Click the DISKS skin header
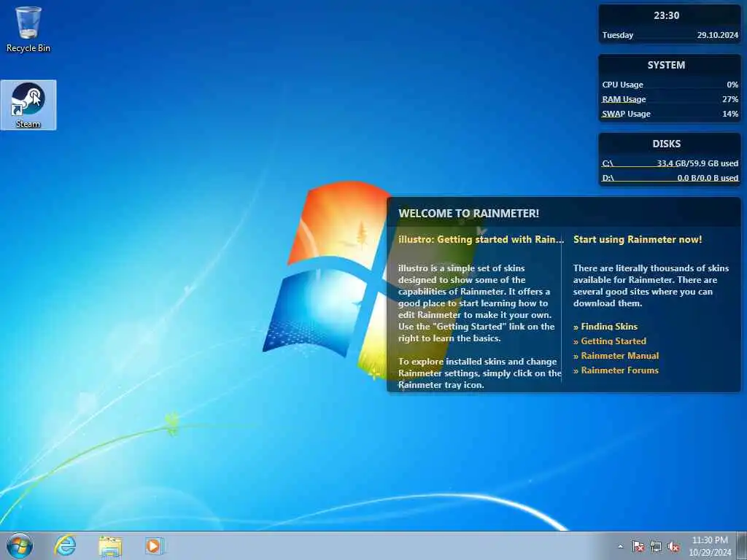Image resolution: width=747 pixels, height=560 pixels. click(667, 144)
